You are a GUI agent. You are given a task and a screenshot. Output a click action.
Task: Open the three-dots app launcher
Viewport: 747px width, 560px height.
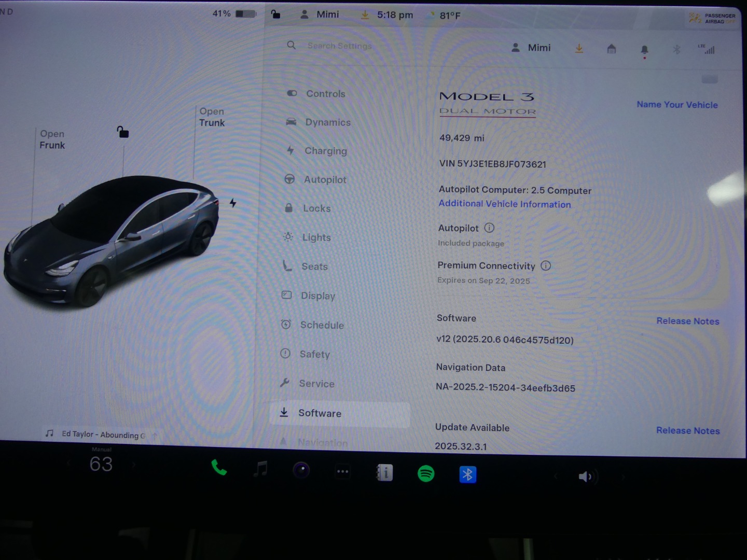(342, 471)
